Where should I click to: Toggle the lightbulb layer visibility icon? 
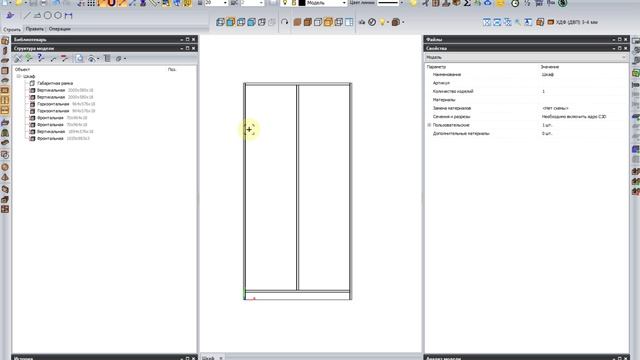click(285, 3)
